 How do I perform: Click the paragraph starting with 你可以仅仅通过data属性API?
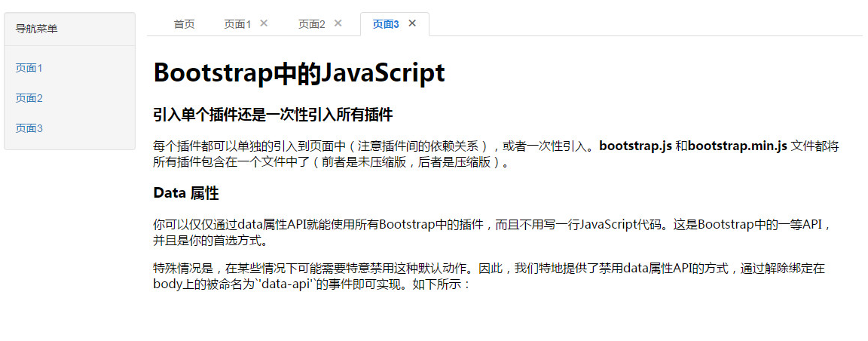coord(493,233)
